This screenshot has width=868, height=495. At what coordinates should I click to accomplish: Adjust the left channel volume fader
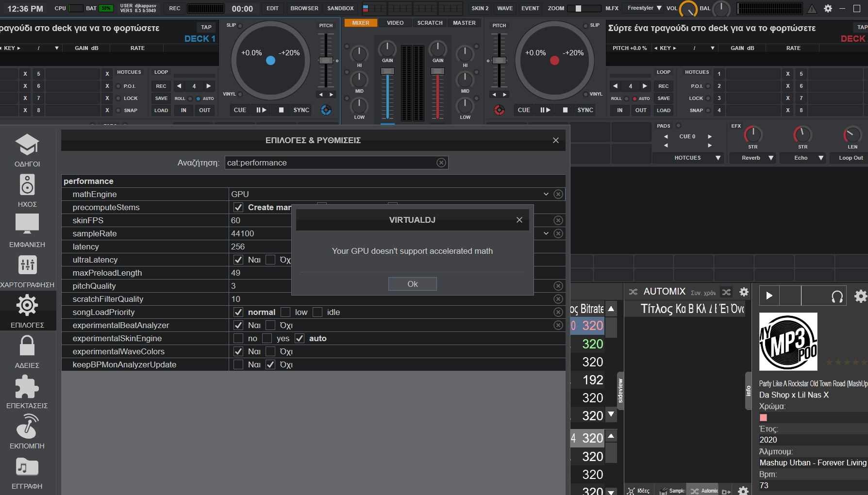pos(387,71)
